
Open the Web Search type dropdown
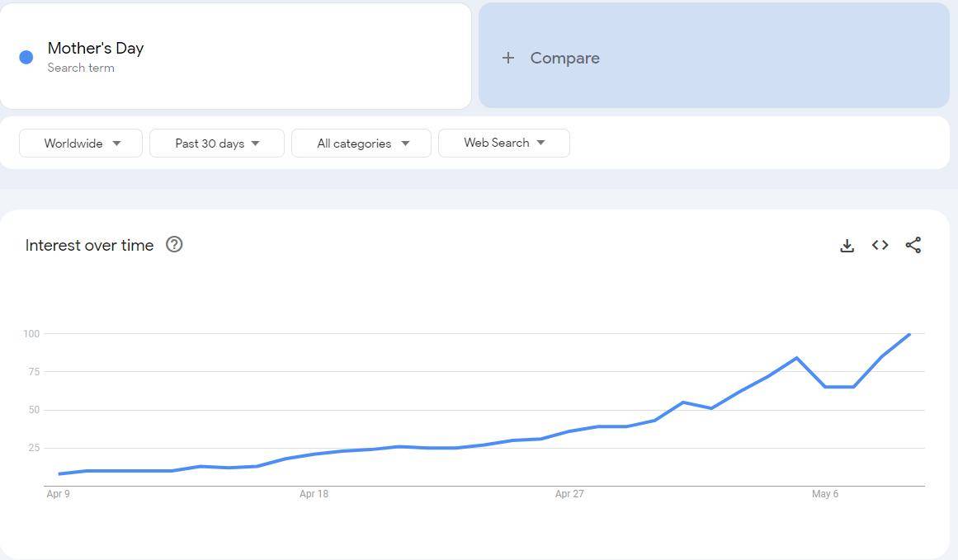tap(504, 143)
